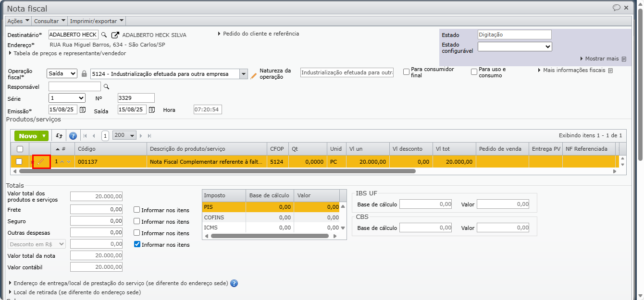The image size is (644, 300).
Task: Toggle Informar nos itens for Frete
Action: 137,210
